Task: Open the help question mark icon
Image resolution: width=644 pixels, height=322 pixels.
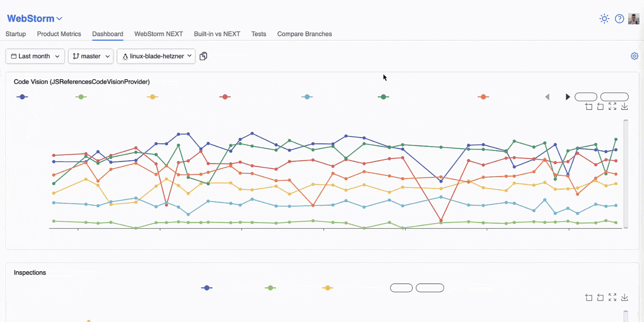Action: [x=619, y=19]
